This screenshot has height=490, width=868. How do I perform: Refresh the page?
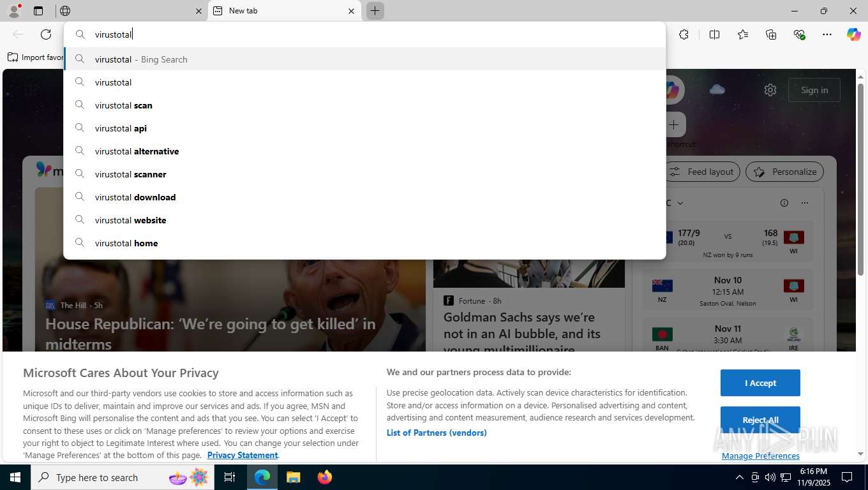pos(46,34)
